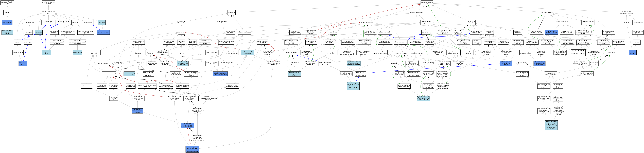Select 'negative regulation of L-glutamate import' bottom node

point(192,149)
